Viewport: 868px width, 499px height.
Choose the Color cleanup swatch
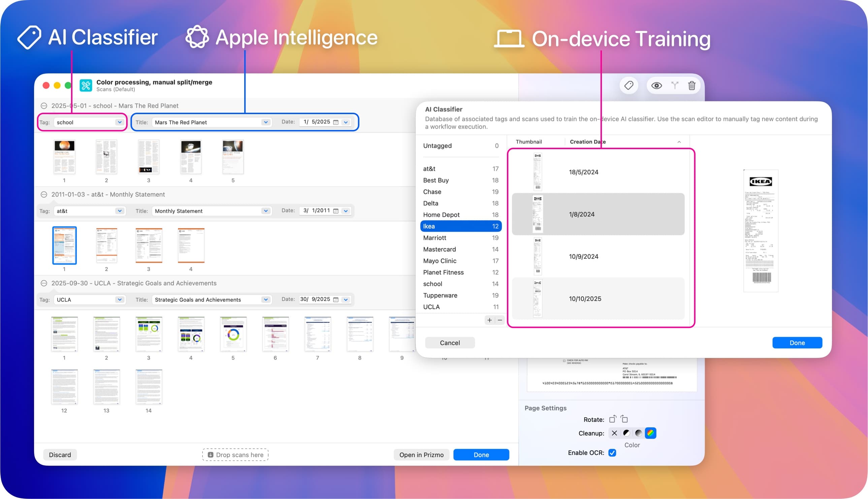[x=650, y=433]
